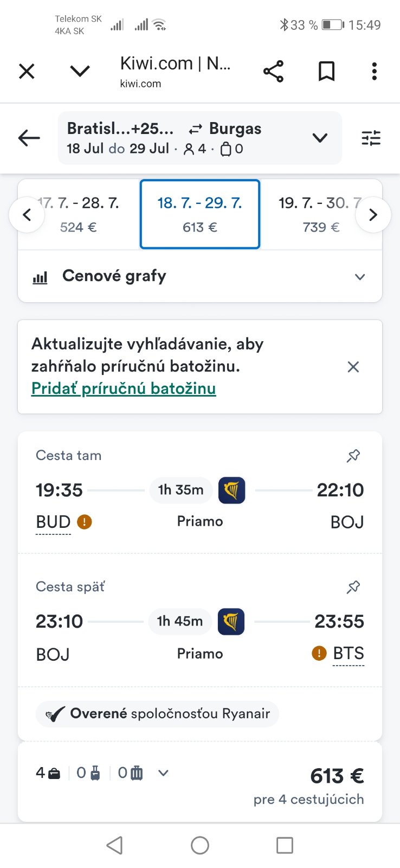Go back with the left arrow icon
The height and width of the screenshot is (868, 400).
coord(29,138)
